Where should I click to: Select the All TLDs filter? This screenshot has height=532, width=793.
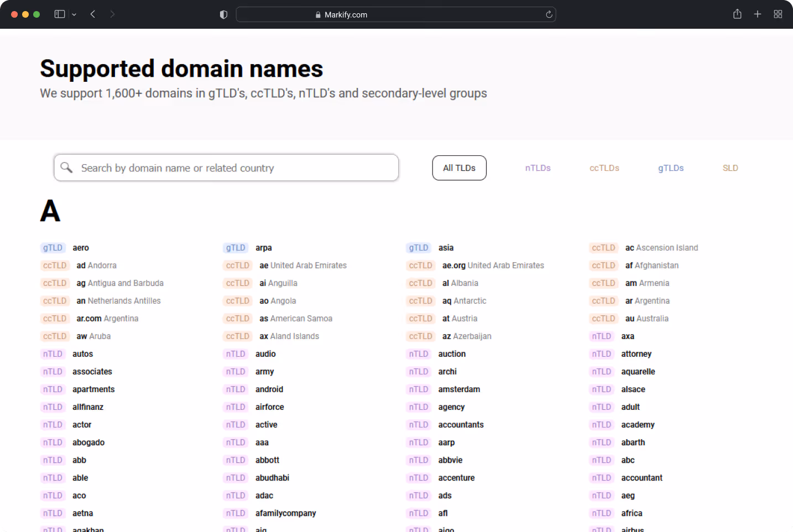pyautogui.click(x=460, y=168)
